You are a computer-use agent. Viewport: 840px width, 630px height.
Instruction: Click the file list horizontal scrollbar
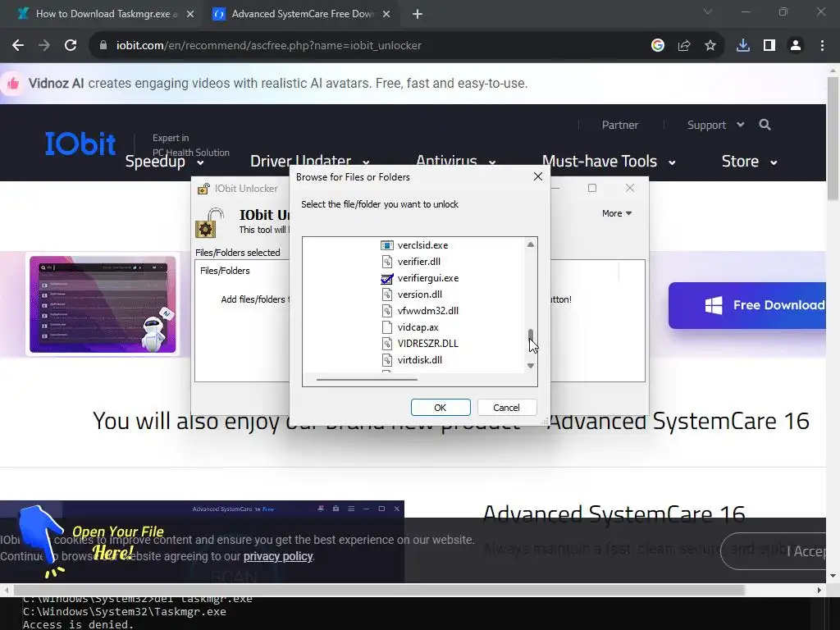coord(367,379)
